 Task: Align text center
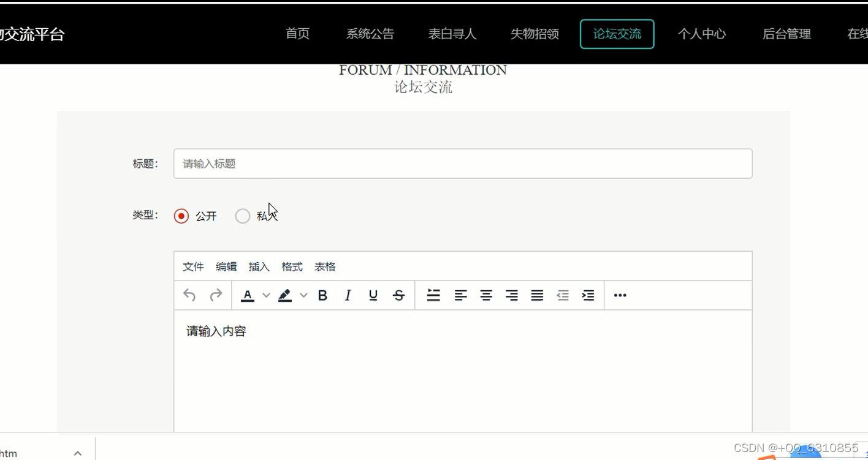click(x=486, y=295)
